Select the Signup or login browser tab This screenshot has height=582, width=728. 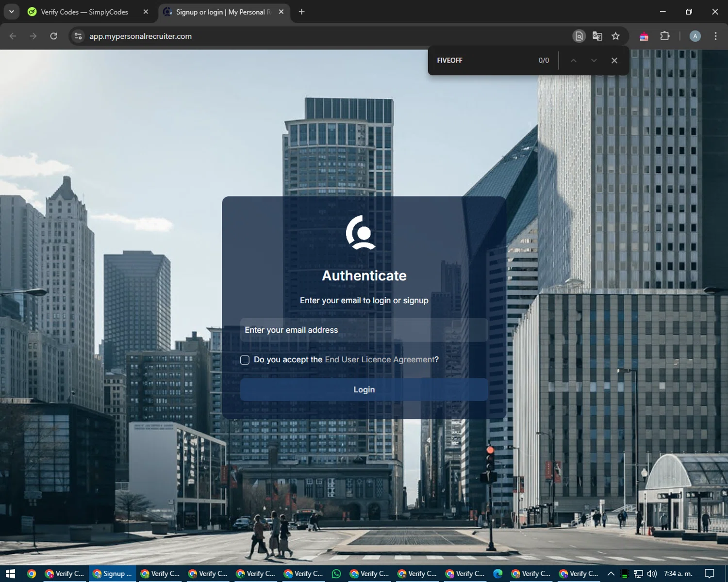(x=224, y=12)
